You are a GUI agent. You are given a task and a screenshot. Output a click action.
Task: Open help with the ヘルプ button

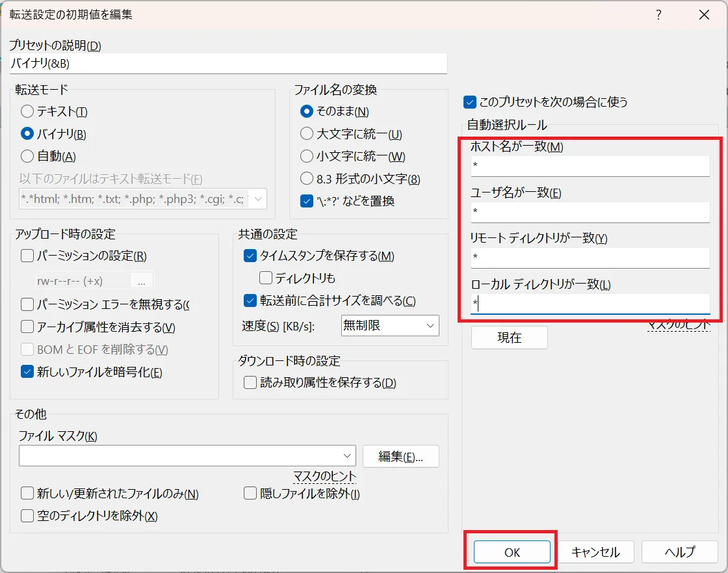point(680,552)
